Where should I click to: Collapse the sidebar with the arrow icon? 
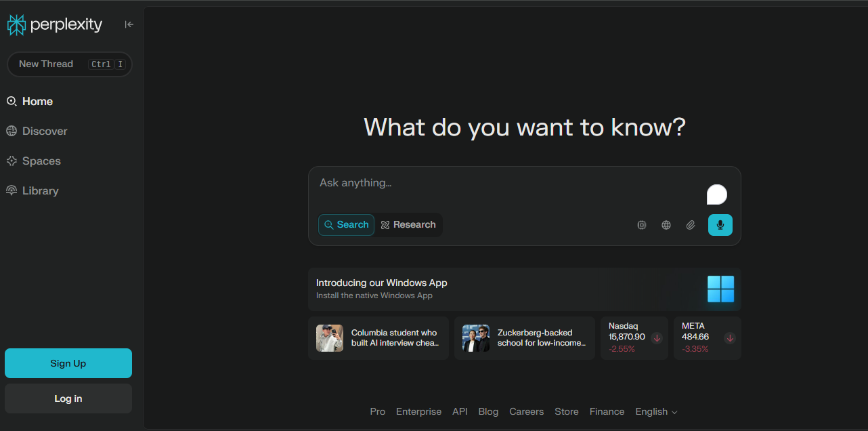pos(129,24)
